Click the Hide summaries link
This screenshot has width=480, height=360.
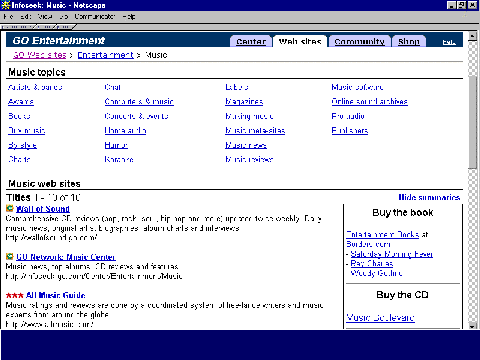coord(429,197)
